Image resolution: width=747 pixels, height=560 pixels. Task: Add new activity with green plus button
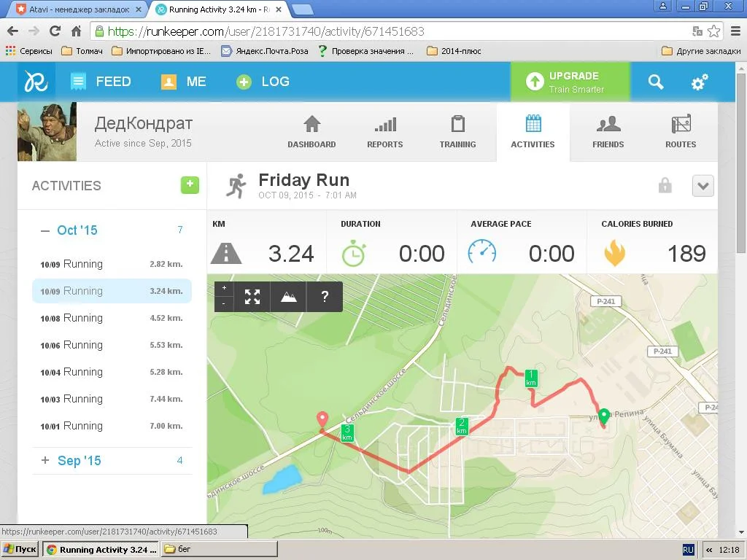point(190,184)
